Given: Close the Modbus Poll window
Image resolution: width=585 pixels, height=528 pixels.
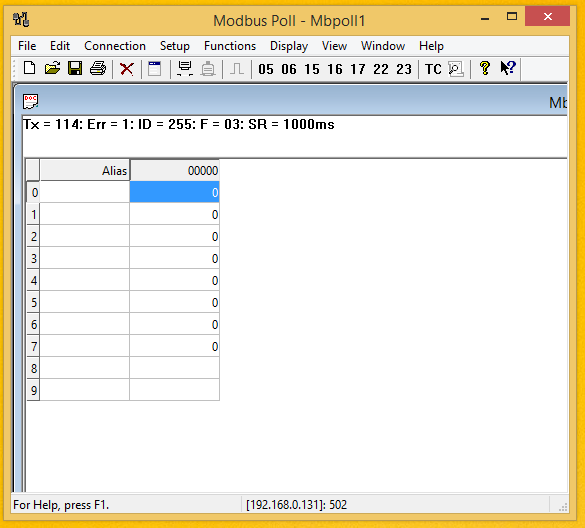Looking at the screenshot, I should (547, 16).
